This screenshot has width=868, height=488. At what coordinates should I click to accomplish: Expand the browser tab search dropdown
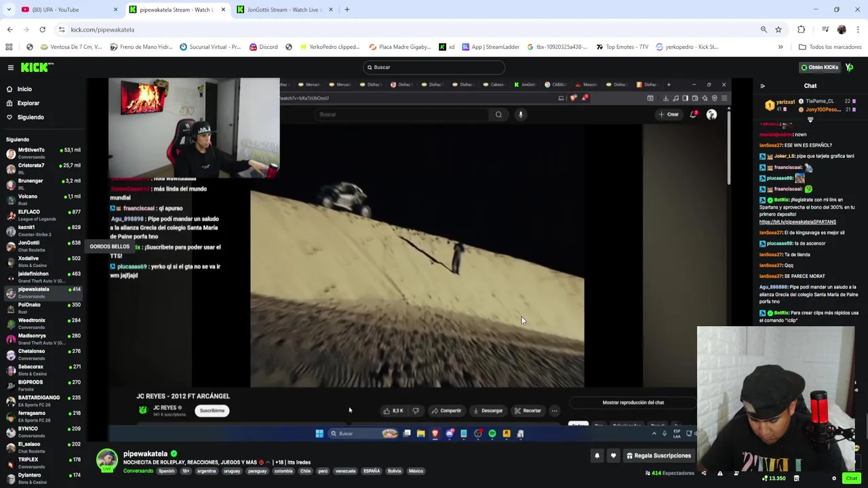[x=9, y=9]
